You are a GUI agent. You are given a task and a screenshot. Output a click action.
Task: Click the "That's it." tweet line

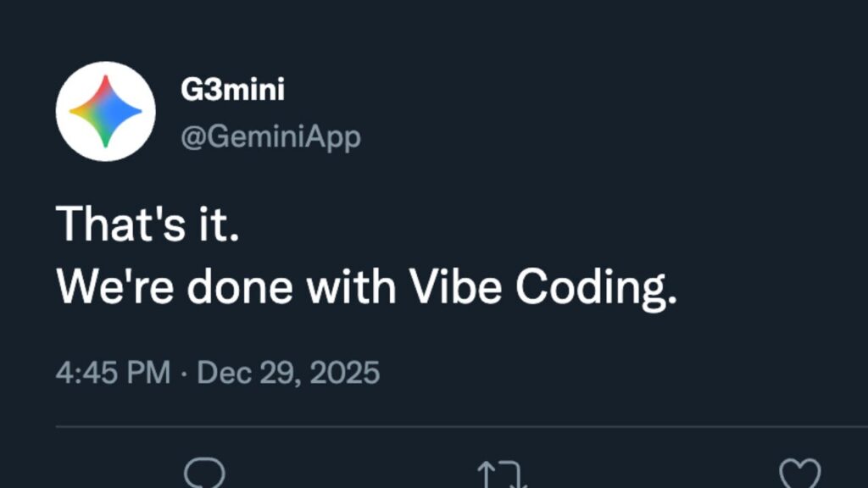click(147, 225)
